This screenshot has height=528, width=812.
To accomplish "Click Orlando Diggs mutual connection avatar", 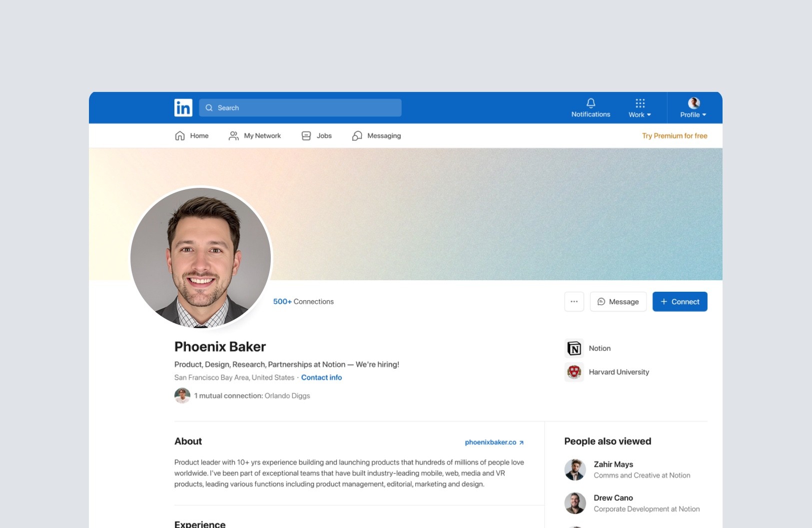I will coord(182,396).
